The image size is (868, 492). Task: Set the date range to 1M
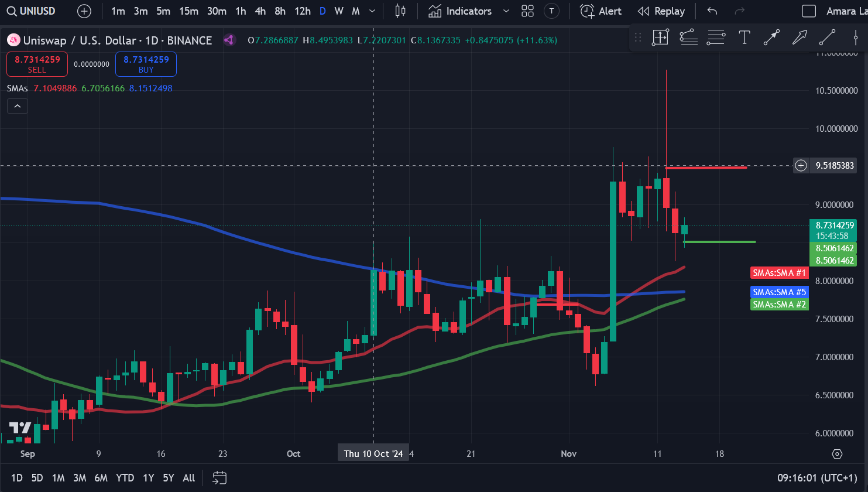pos(58,478)
